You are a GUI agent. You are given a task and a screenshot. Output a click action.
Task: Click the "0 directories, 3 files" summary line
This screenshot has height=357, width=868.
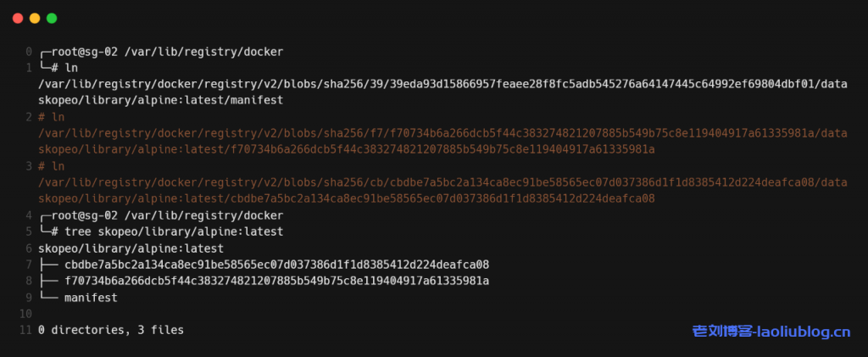(x=111, y=330)
